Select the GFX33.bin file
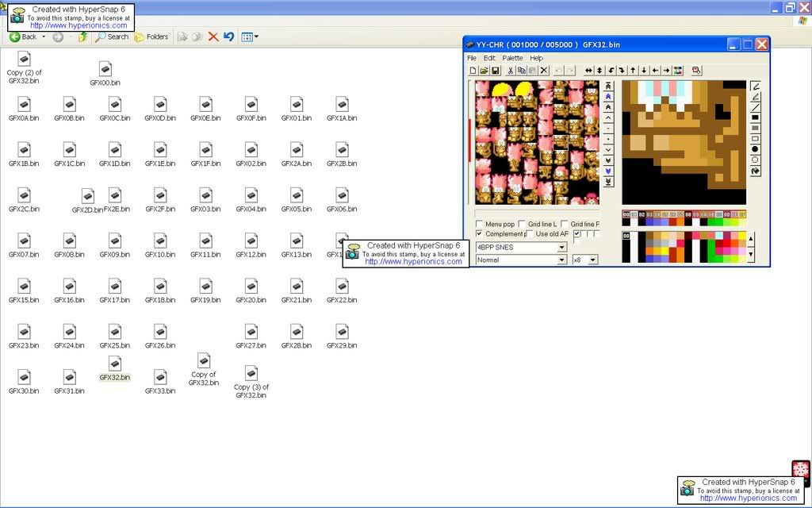 click(160, 382)
